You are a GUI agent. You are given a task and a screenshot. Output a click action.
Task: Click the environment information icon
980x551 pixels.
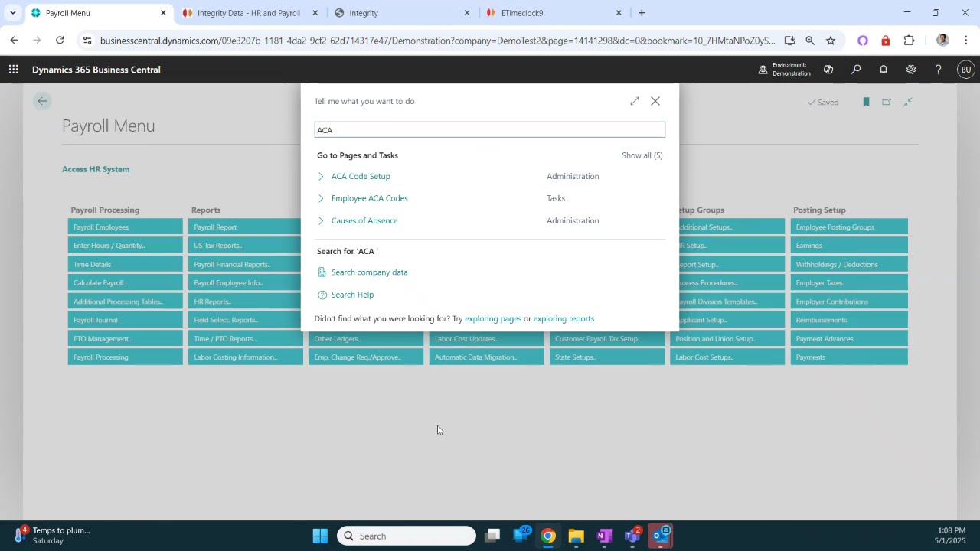[763, 70]
